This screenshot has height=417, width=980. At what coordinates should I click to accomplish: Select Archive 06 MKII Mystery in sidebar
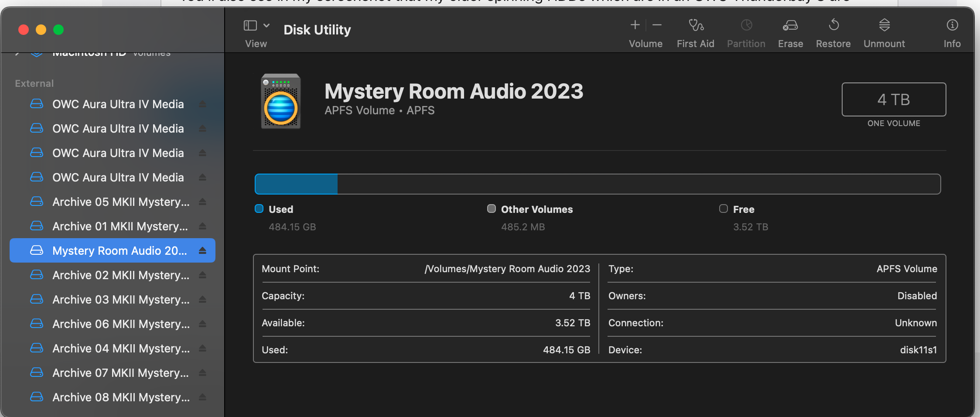point(113,324)
